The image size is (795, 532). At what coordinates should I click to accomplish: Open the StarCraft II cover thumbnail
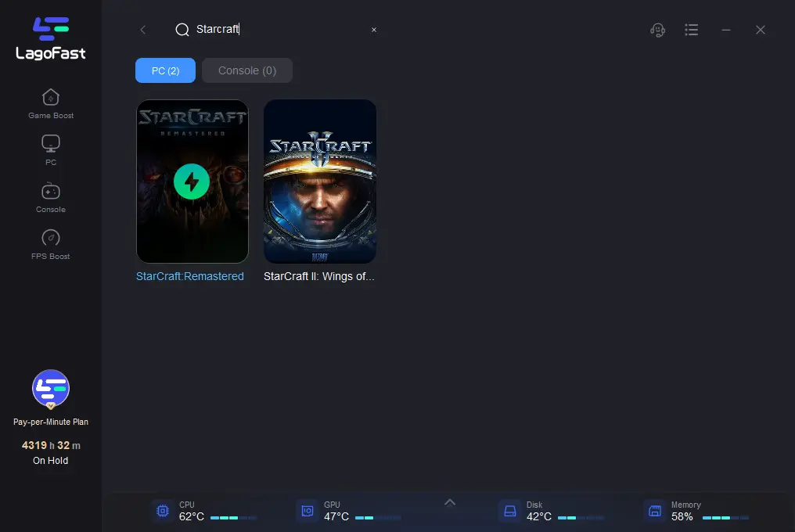[320, 181]
